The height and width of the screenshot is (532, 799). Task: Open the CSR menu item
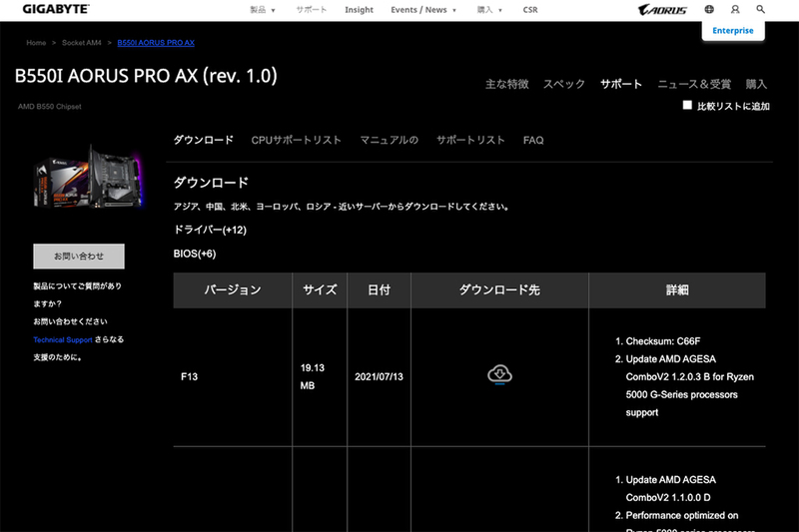click(x=530, y=10)
